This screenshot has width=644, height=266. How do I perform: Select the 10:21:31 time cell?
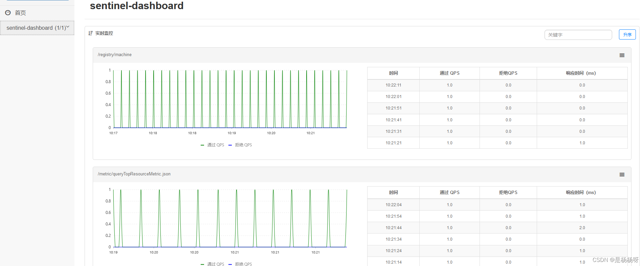point(393,131)
